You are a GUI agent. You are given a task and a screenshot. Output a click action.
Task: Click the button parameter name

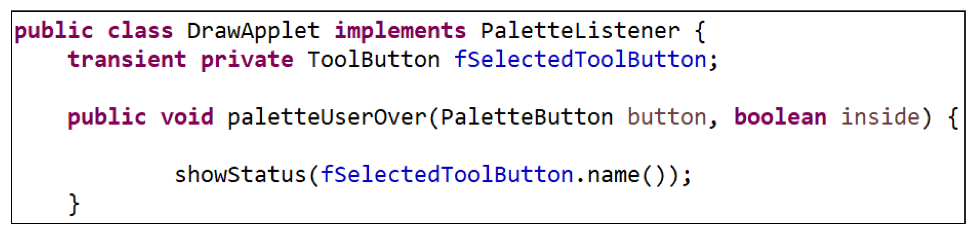(667, 117)
